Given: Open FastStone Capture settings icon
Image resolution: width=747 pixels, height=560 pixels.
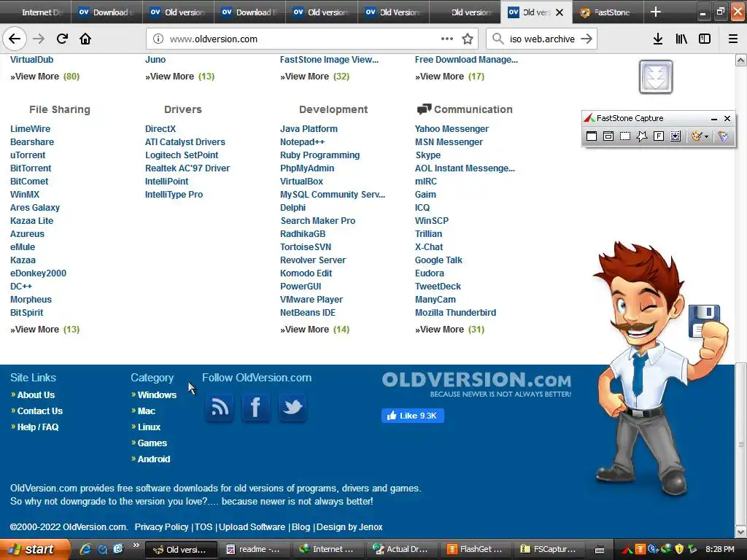Looking at the screenshot, I should (x=723, y=136).
